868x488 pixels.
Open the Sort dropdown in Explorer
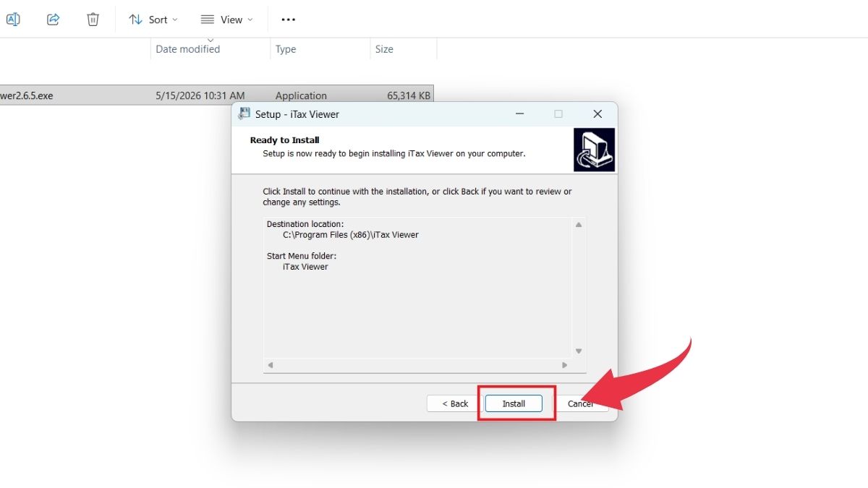point(153,20)
